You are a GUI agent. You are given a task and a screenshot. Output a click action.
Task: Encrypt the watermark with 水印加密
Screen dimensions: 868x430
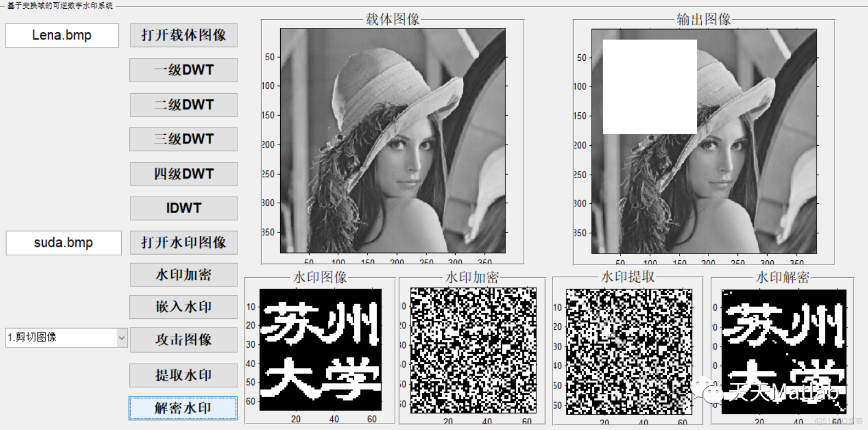pos(184,275)
